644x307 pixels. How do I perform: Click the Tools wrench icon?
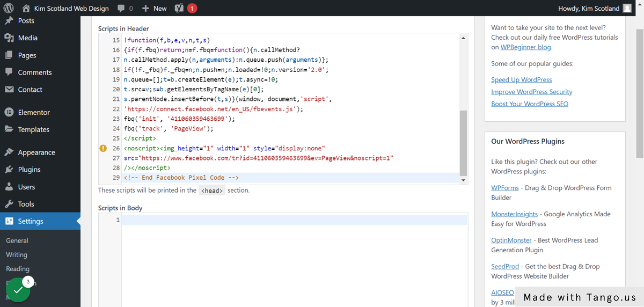click(9, 204)
